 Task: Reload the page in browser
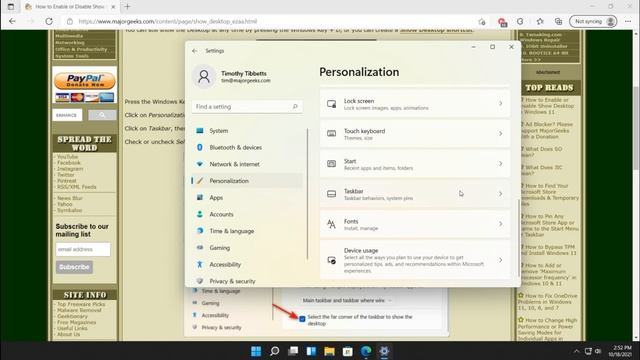tap(49, 21)
